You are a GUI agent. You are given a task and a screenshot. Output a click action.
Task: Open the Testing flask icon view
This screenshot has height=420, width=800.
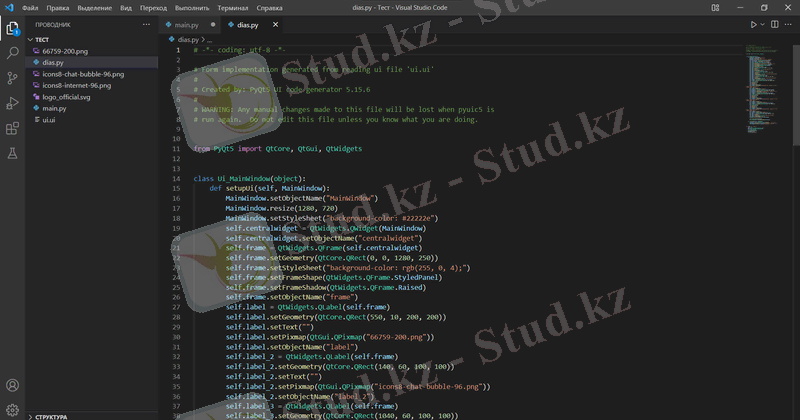point(13,153)
